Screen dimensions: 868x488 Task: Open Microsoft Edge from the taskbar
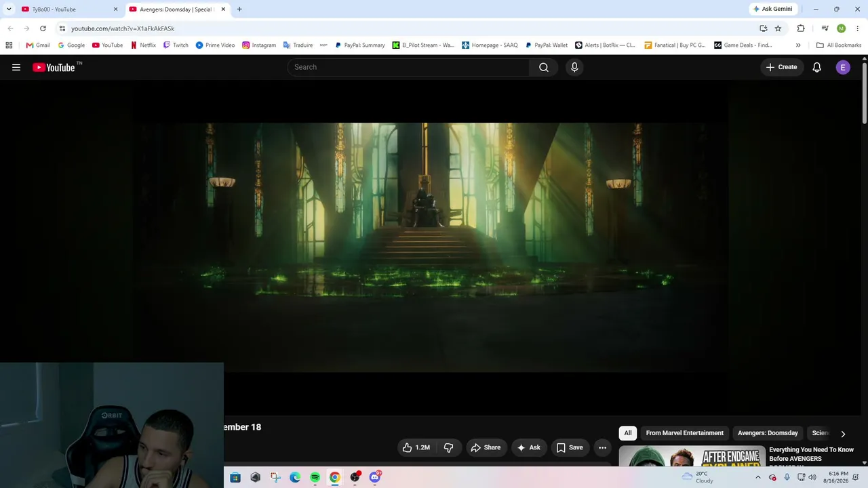click(295, 477)
